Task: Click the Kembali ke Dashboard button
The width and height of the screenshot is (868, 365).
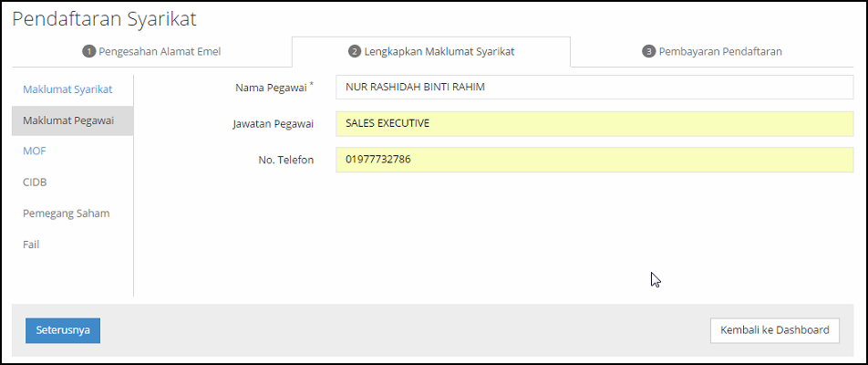Action: pos(774,330)
